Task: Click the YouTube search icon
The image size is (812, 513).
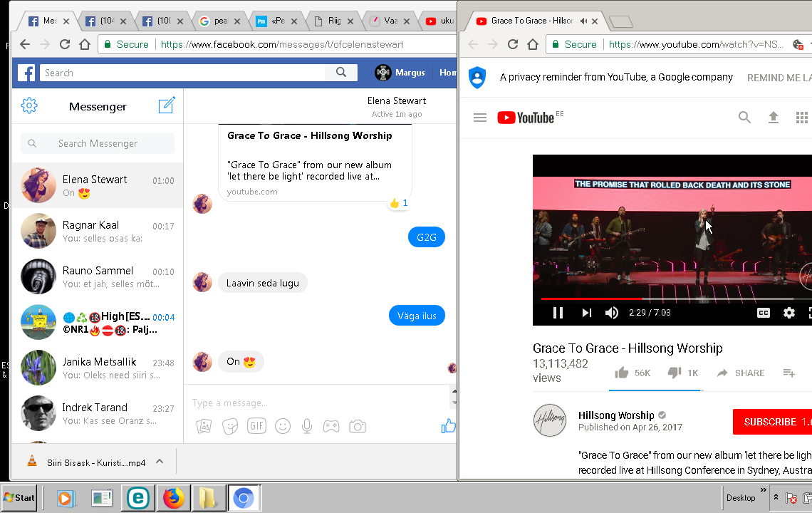Action: (x=744, y=118)
